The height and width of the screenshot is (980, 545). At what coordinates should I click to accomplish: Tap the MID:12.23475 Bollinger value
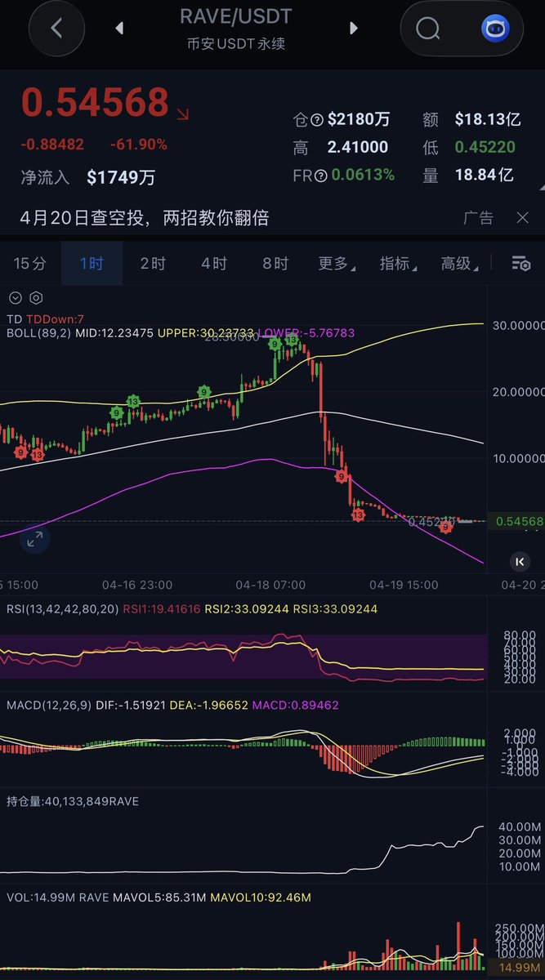pos(114,333)
